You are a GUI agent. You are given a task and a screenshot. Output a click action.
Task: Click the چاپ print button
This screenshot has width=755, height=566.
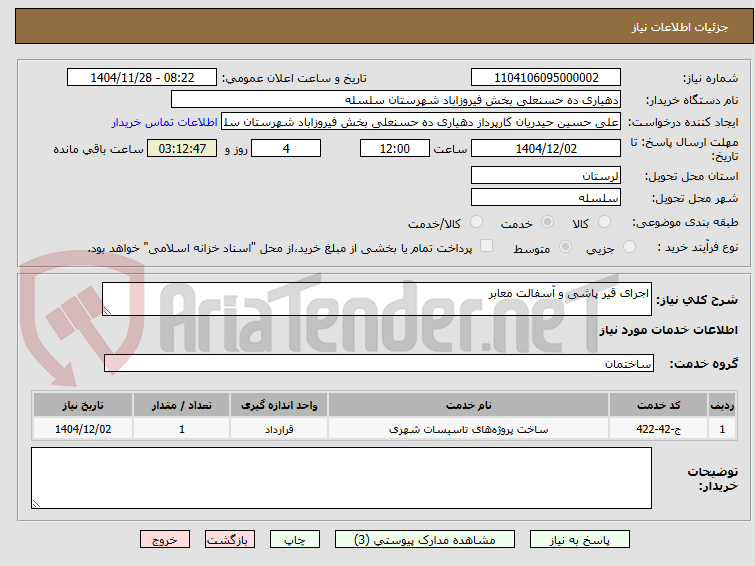[295, 540]
